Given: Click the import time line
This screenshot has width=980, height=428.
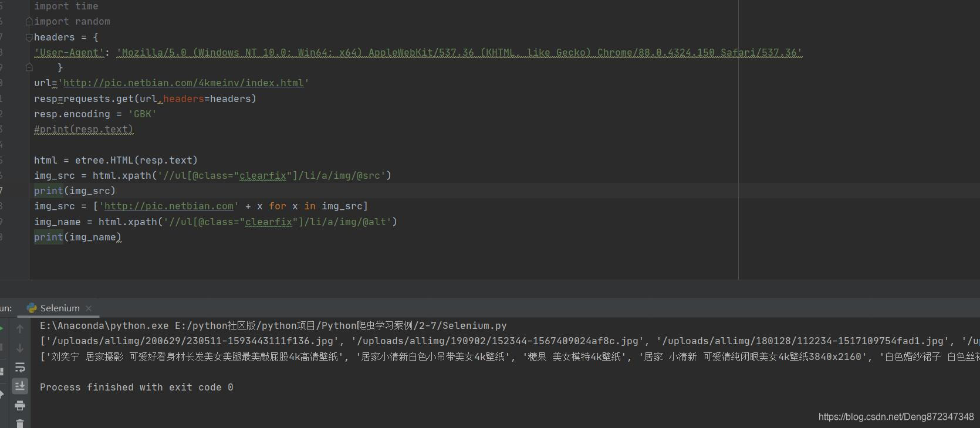Looking at the screenshot, I should [66, 6].
